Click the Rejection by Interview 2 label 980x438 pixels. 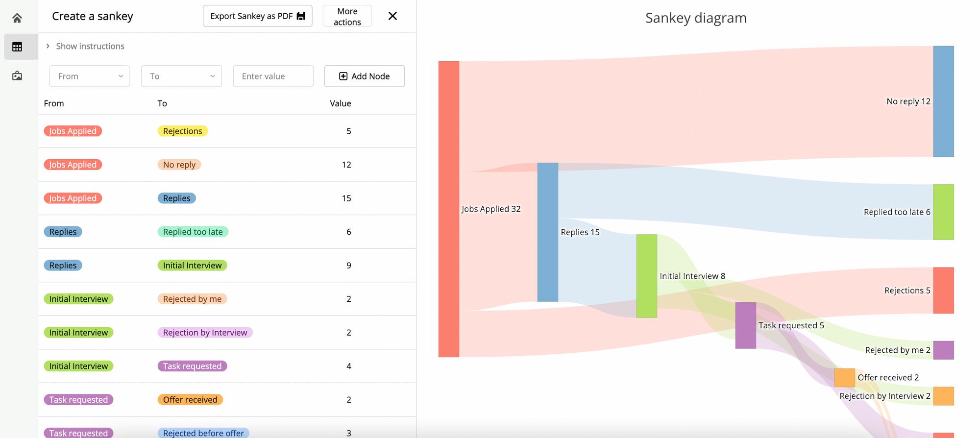tap(885, 396)
